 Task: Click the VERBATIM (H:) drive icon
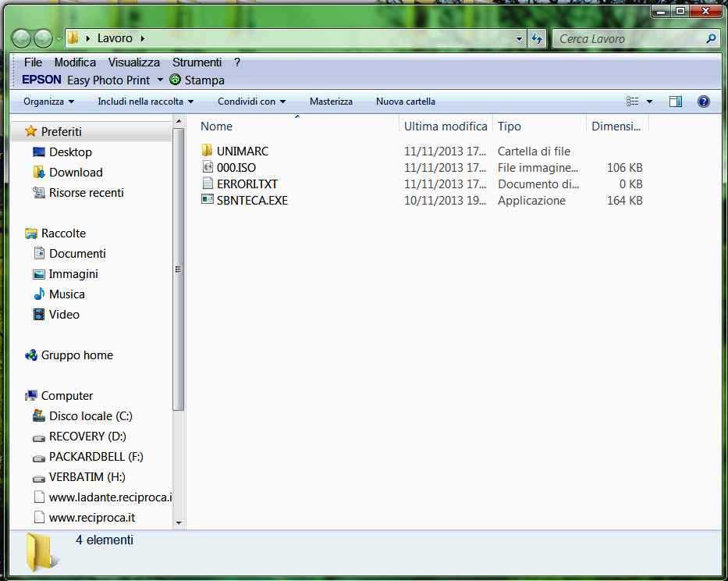coord(39,478)
